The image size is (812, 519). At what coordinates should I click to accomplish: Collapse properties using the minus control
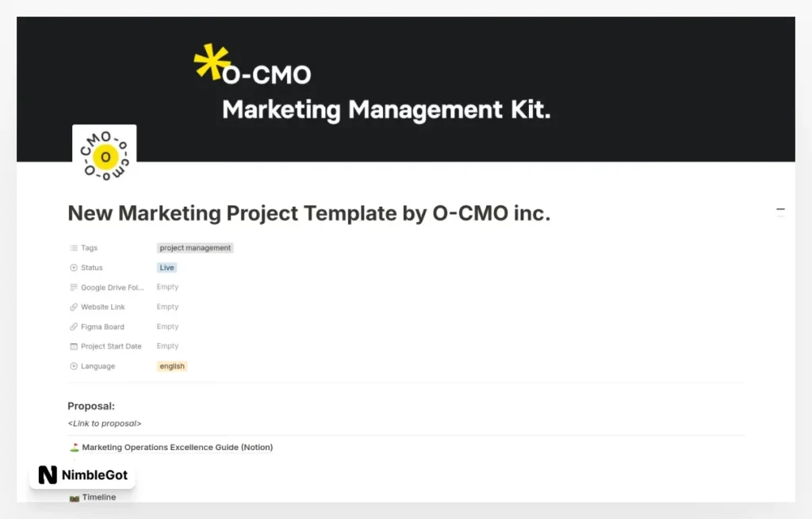pyautogui.click(x=781, y=211)
